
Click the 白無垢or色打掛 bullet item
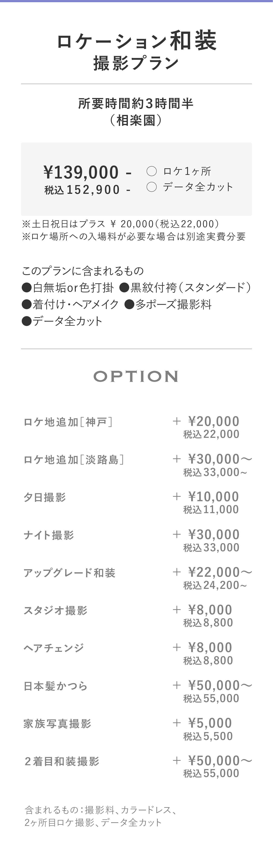tap(68, 287)
